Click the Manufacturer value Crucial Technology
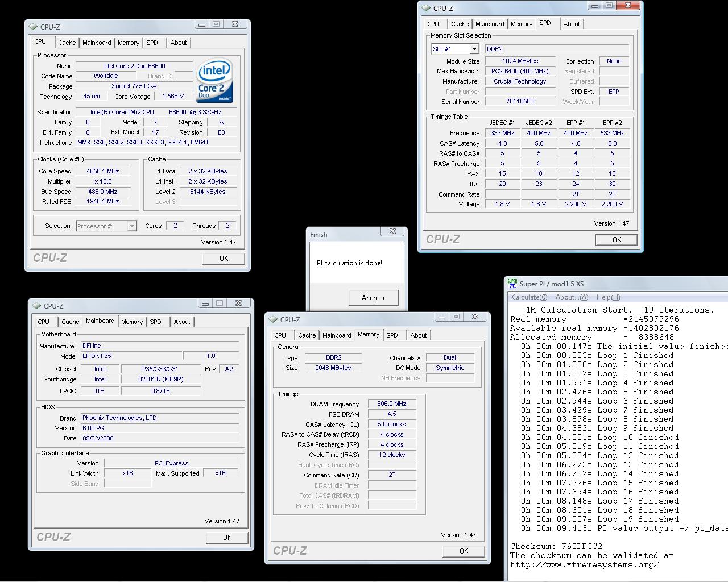The height and width of the screenshot is (582, 728). click(520, 81)
